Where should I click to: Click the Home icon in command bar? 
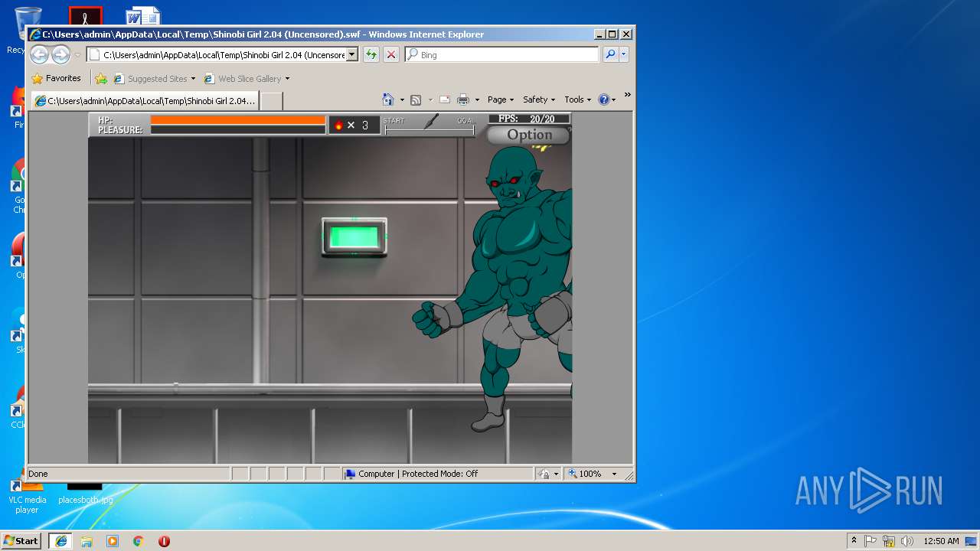click(388, 99)
